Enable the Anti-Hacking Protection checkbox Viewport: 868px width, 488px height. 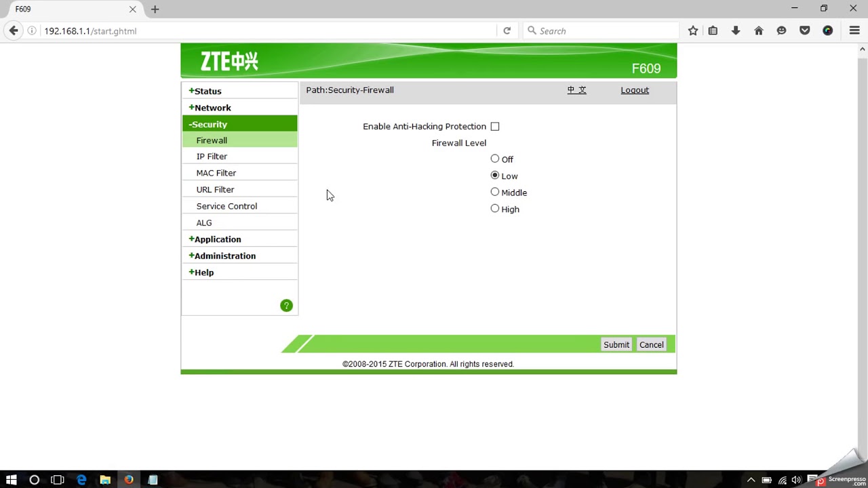[x=495, y=127]
